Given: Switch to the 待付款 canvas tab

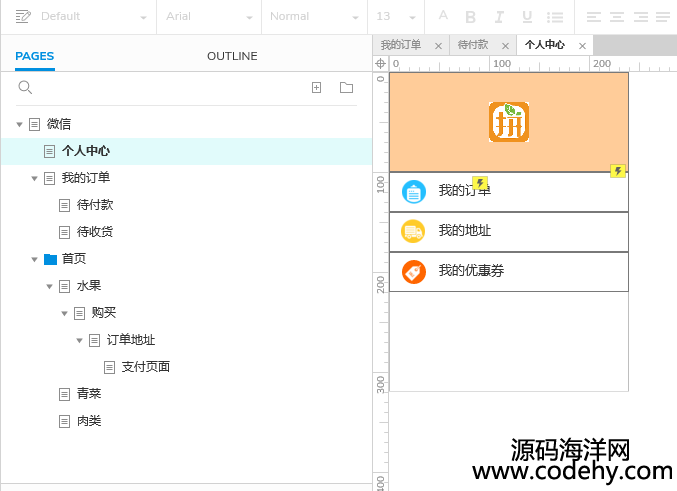Looking at the screenshot, I should pos(473,45).
